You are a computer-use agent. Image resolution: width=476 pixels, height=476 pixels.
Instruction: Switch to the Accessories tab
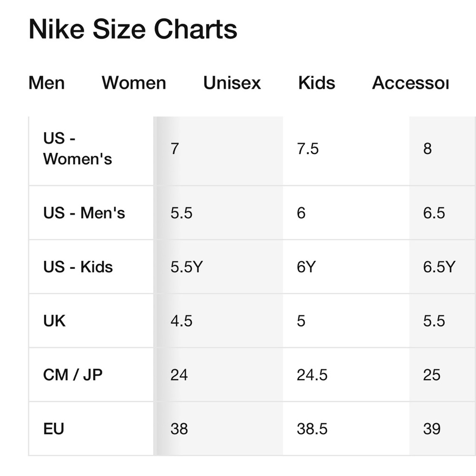click(x=410, y=83)
